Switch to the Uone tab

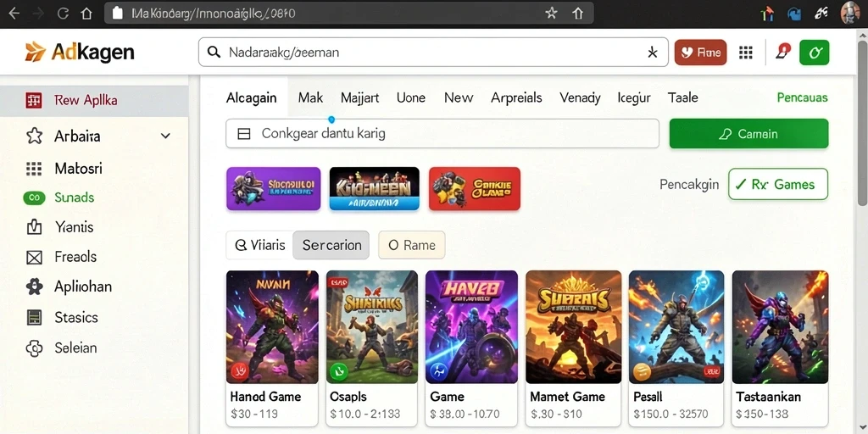click(x=411, y=98)
